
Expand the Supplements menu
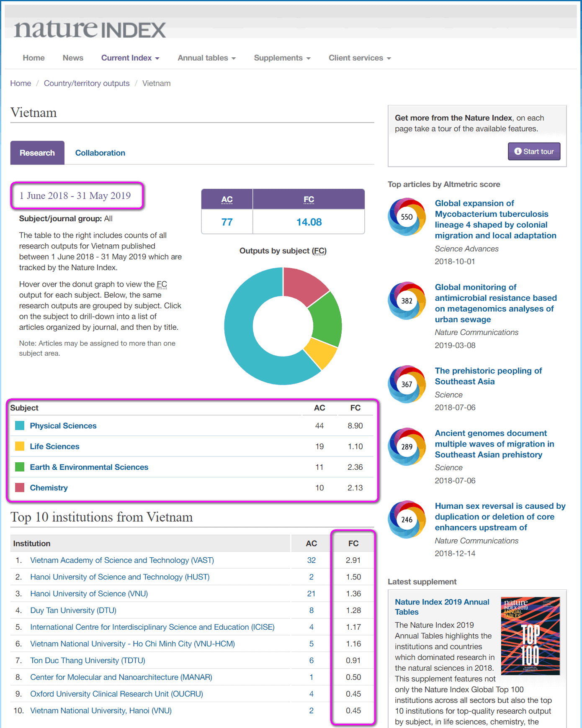[282, 58]
